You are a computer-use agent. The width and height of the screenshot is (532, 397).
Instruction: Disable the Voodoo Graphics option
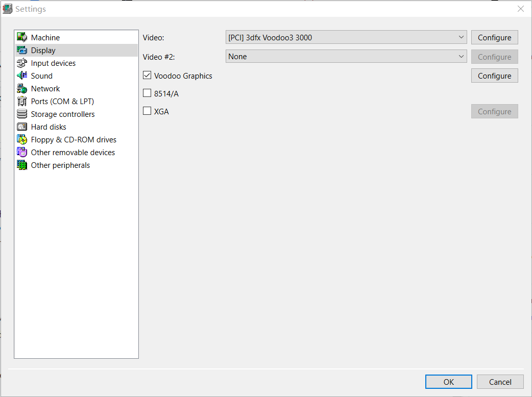pyautogui.click(x=147, y=75)
